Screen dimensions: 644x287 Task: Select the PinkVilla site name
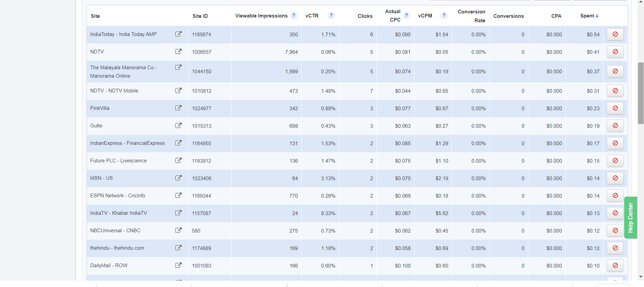click(100, 108)
